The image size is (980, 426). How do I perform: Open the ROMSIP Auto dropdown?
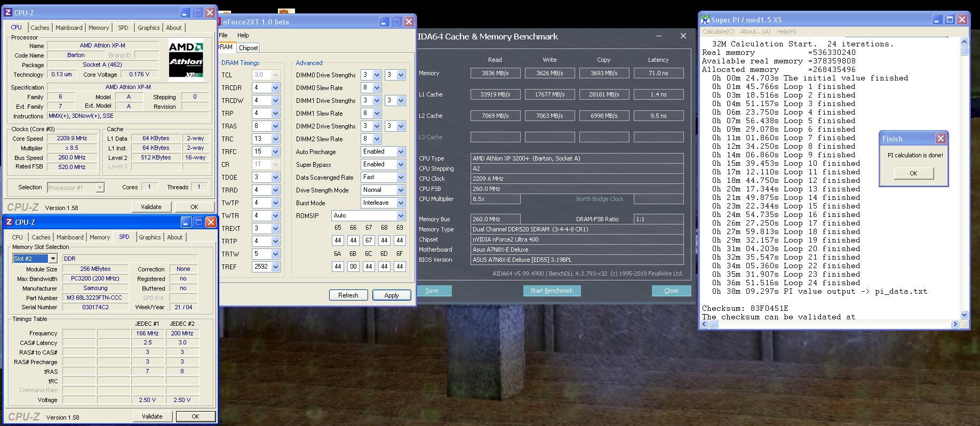pos(401,215)
